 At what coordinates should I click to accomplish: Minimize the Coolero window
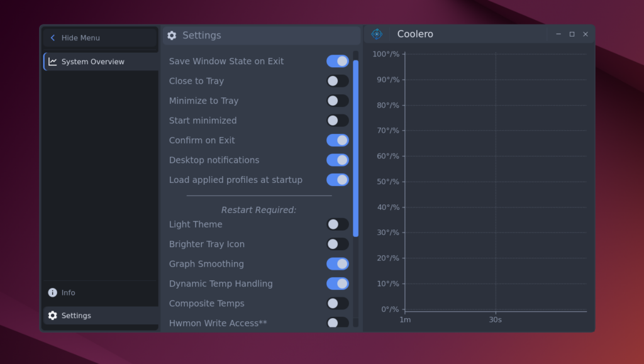(x=558, y=34)
